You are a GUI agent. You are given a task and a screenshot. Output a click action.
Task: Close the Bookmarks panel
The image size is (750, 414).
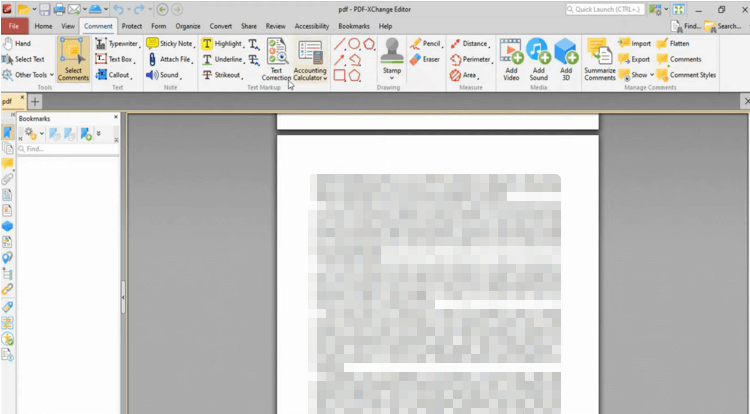click(x=116, y=117)
